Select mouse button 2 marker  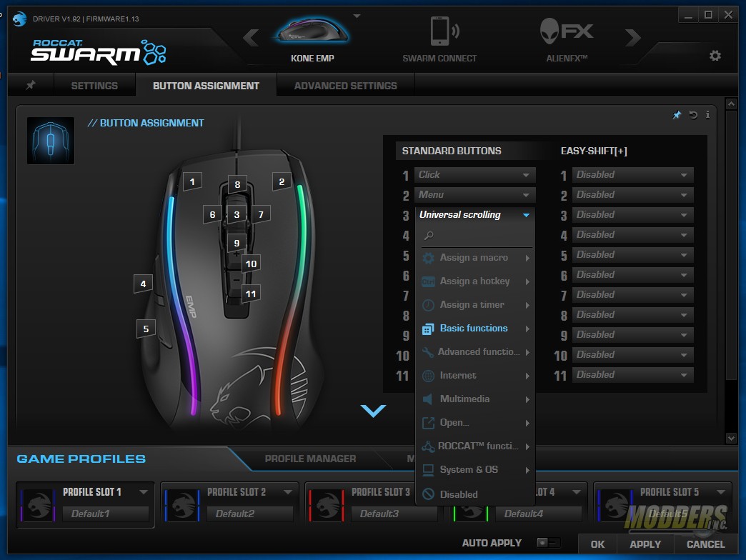282,181
